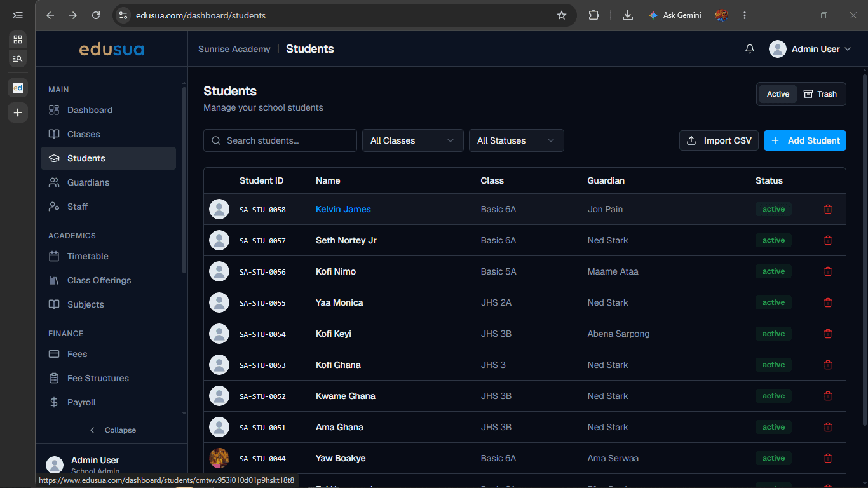Viewport: 868px width, 488px height.
Task: Open Guardians page
Action: tap(108, 182)
